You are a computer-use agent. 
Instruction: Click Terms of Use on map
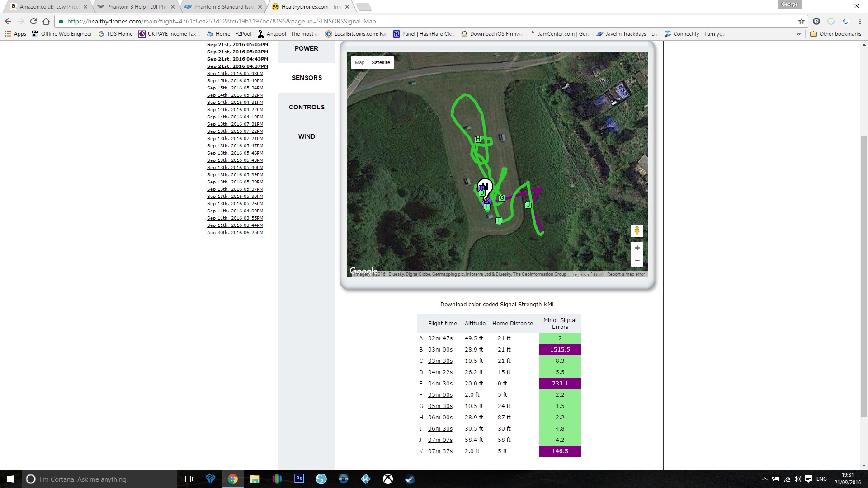click(587, 274)
